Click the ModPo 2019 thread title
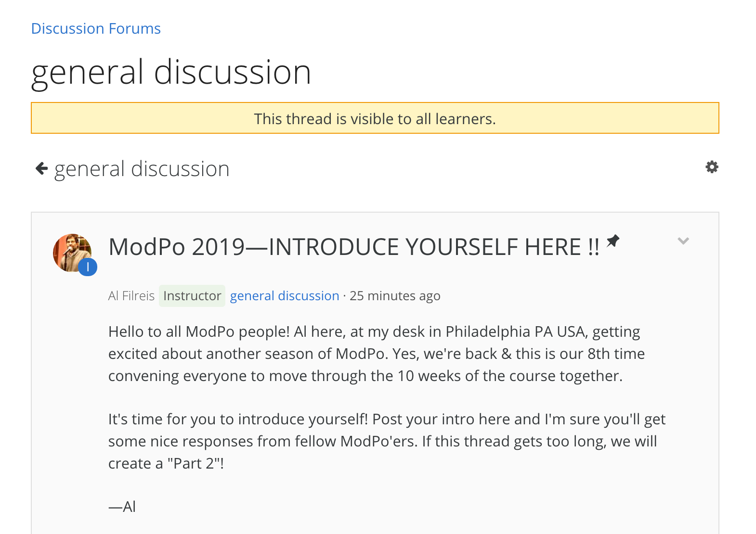Viewport: 756px width, 534px height. (354, 247)
